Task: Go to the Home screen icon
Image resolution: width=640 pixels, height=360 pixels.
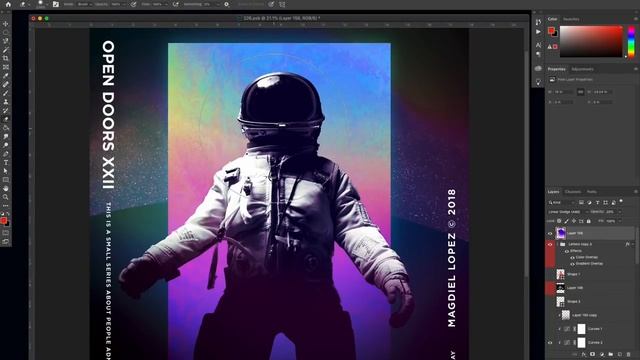Action: [x=8, y=4]
